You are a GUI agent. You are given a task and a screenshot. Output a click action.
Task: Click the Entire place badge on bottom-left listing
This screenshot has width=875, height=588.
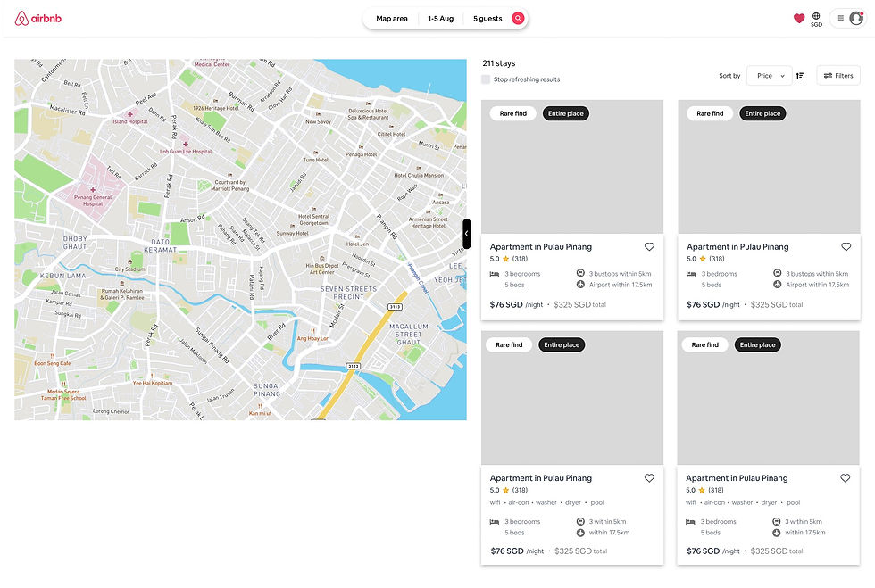coord(562,344)
